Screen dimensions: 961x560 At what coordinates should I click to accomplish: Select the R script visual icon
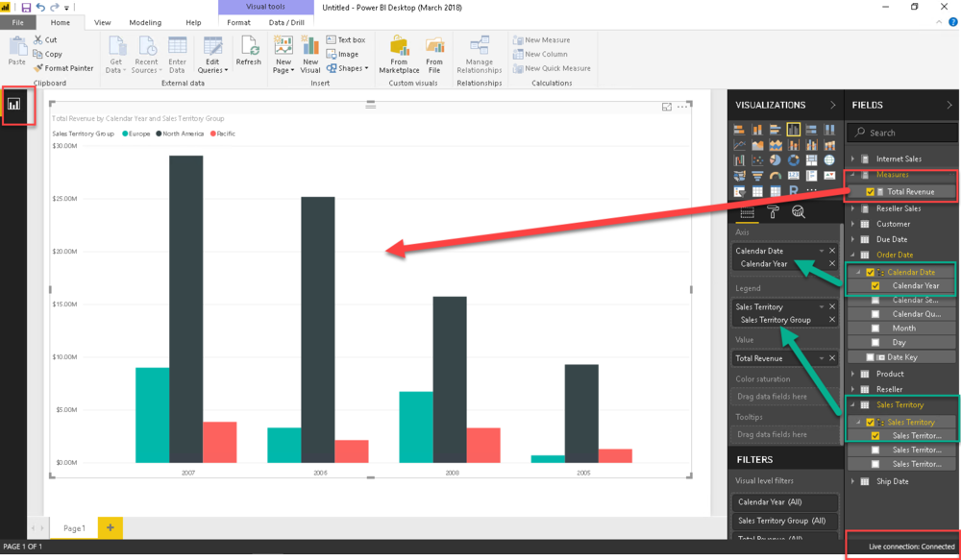(794, 190)
